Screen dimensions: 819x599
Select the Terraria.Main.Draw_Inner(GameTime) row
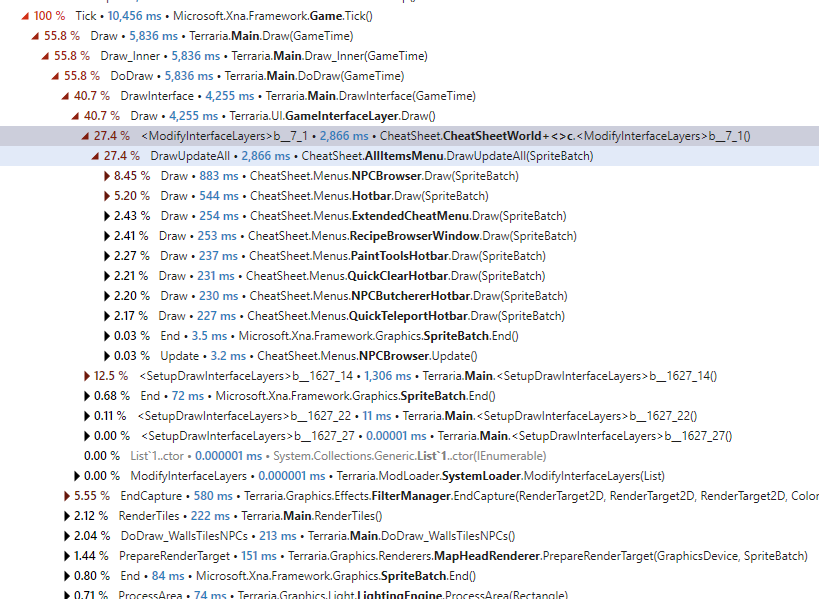tap(410, 56)
